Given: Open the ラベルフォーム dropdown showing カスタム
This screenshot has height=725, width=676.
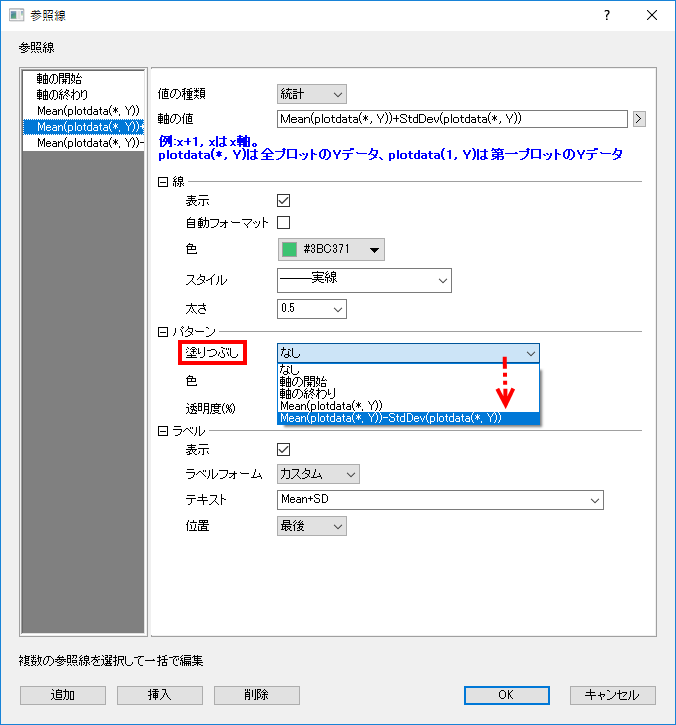Looking at the screenshot, I should 318,474.
